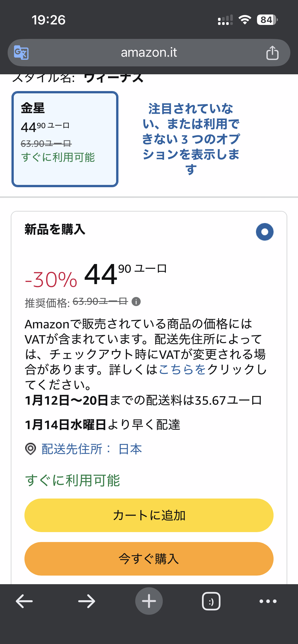This screenshot has width=298, height=644.
Task: Select the 金星 style option card
Action: coord(65,139)
